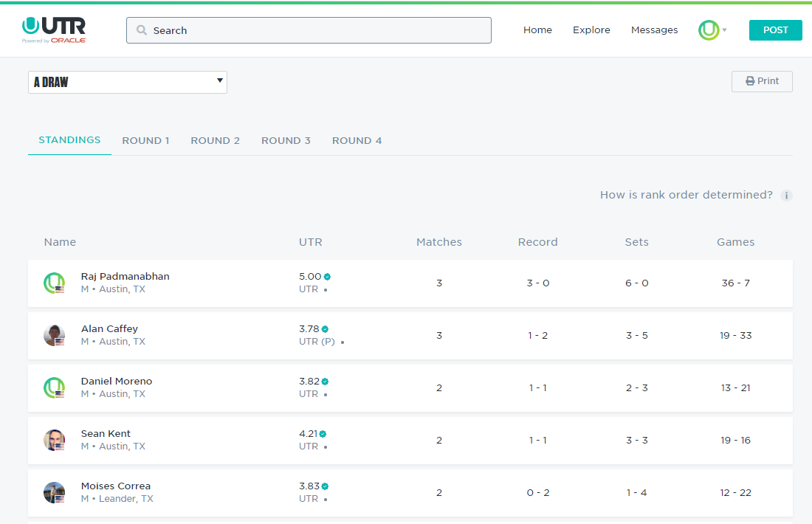The image size is (812, 524).
Task: Click Raj Padmanabhan's profile avatar
Action: coord(54,283)
